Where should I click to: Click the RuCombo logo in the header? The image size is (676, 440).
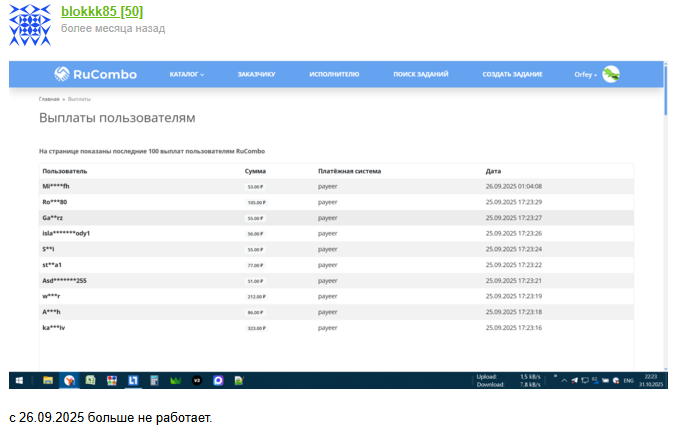(95, 74)
